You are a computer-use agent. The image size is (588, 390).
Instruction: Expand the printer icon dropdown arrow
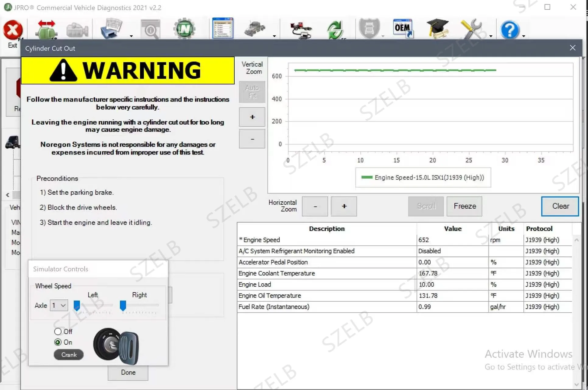(x=131, y=36)
